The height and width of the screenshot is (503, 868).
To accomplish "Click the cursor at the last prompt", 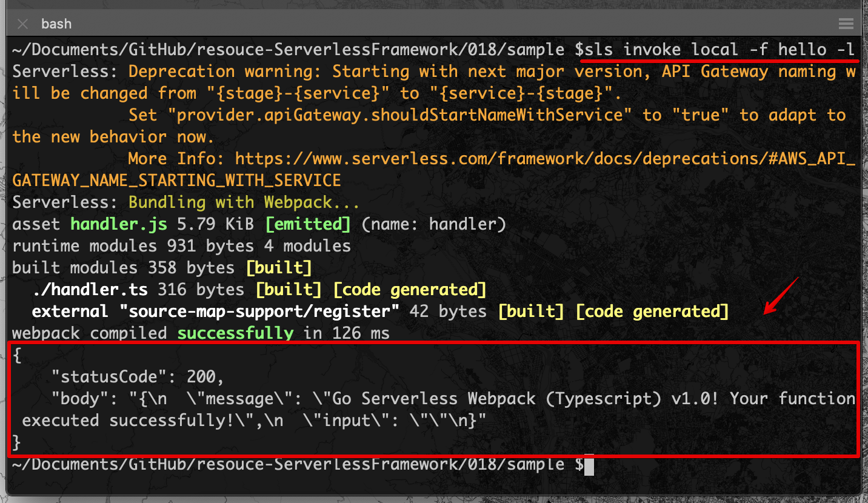I will click(589, 465).
